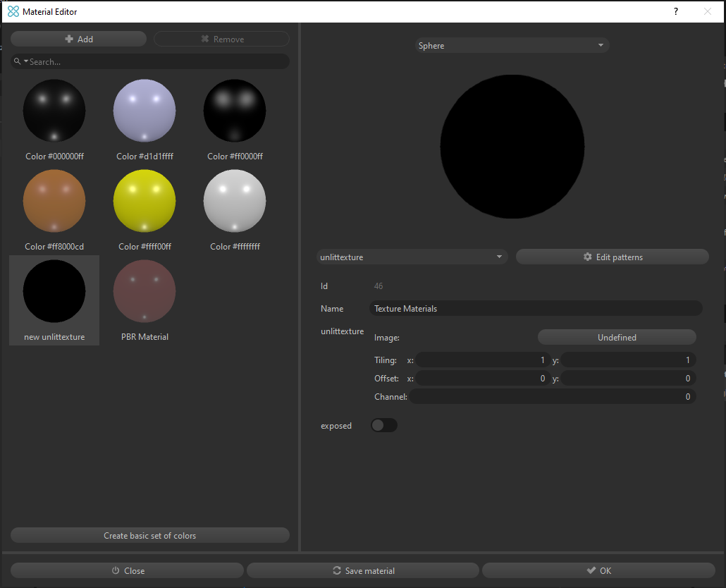Click the Name field containing Texture Materials
726x588 pixels.
coord(536,309)
